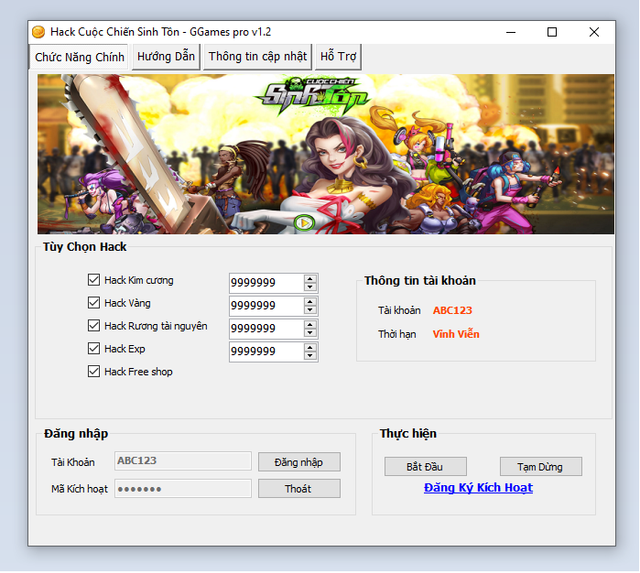Screen dimensions: 640x573
Task: Decrease Hack Exp value with down arrow
Action: pyautogui.click(x=311, y=356)
